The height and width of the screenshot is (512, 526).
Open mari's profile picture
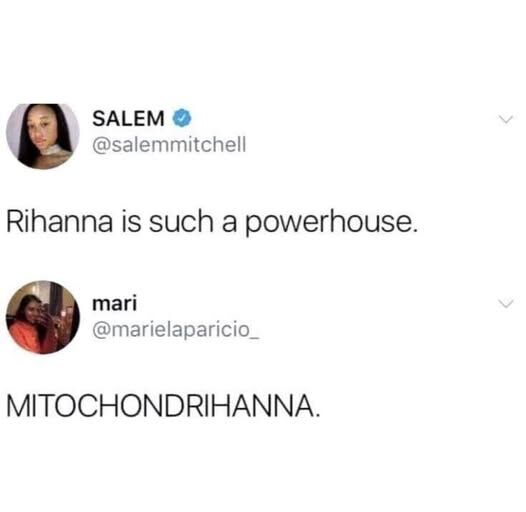[x=43, y=317]
